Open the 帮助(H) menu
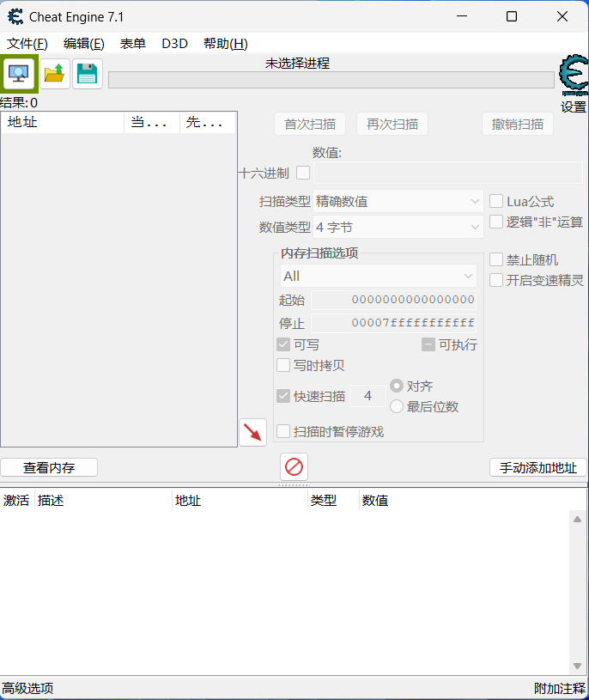 click(x=225, y=44)
